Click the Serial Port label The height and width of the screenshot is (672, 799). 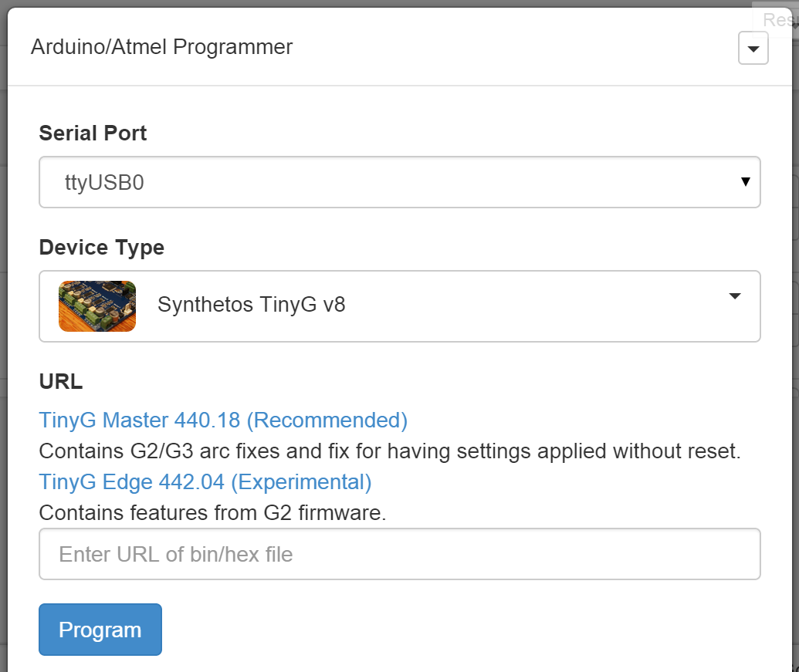pos(93,133)
